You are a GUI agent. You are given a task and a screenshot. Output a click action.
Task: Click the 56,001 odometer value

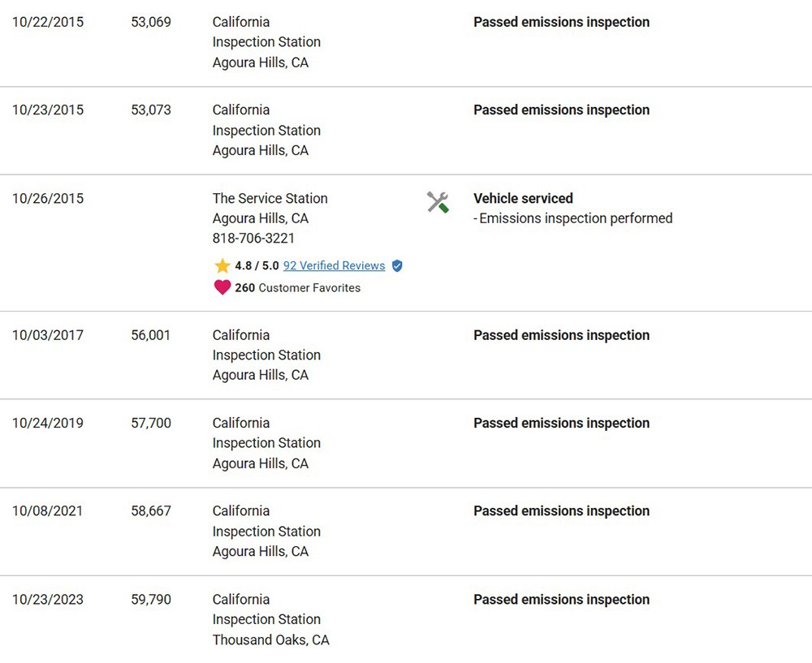click(x=151, y=335)
